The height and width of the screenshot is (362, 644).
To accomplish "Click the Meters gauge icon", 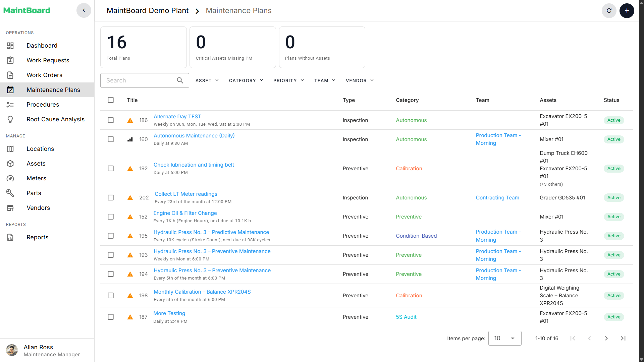I will [x=10, y=178].
